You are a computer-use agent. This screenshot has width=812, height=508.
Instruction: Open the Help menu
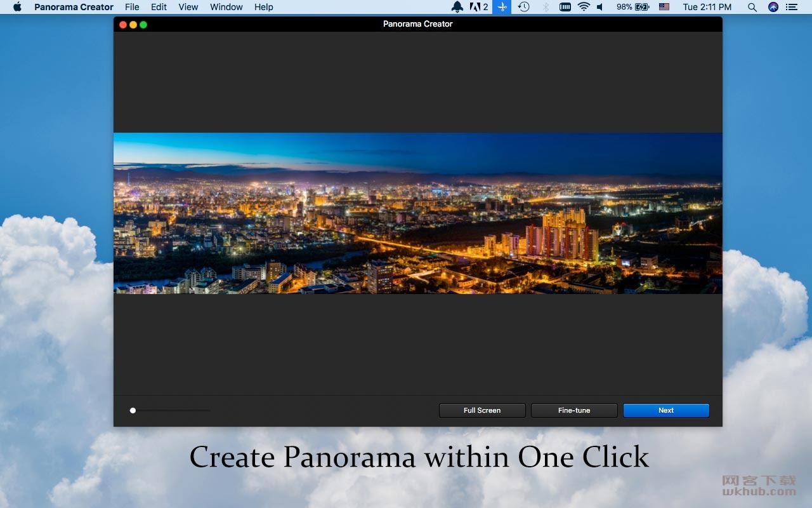pos(263,7)
